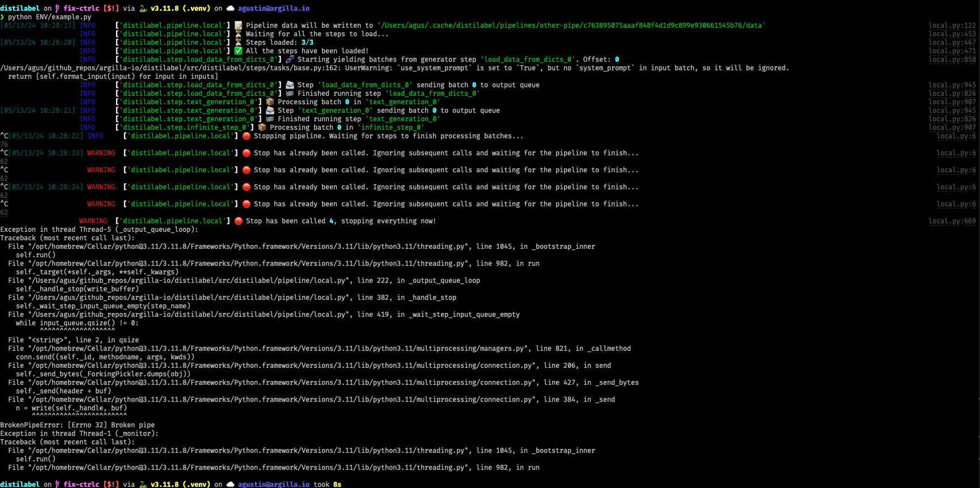Viewport: 980px width, 488px height.
Task: Click the Python snake icon in the top prompt
Action: click(x=143, y=9)
